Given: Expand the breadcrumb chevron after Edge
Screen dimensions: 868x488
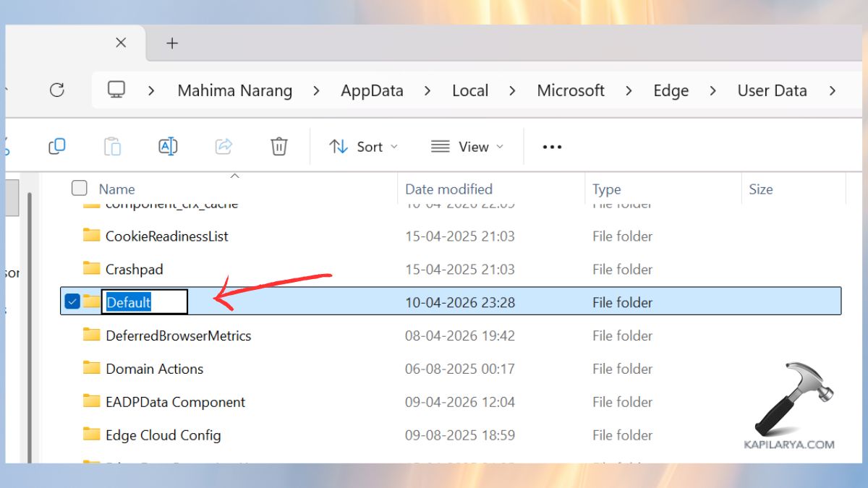Looking at the screenshot, I should (712, 91).
